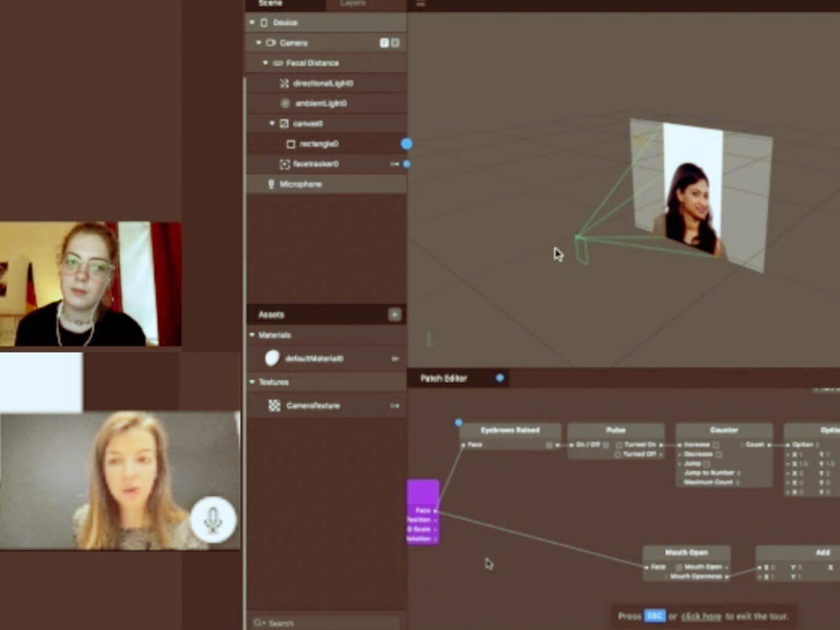Viewport: 840px width, 630px height.
Task: Select the defaultMaterial0 label
Action: (x=314, y=359)
